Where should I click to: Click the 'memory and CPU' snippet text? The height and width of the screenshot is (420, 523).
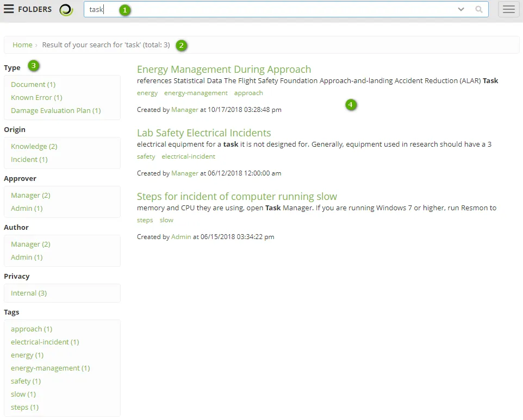[316, 208]
